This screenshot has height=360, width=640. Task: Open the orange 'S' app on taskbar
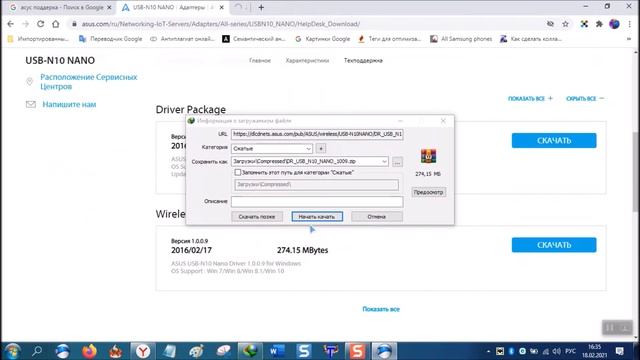click(357, 351)
